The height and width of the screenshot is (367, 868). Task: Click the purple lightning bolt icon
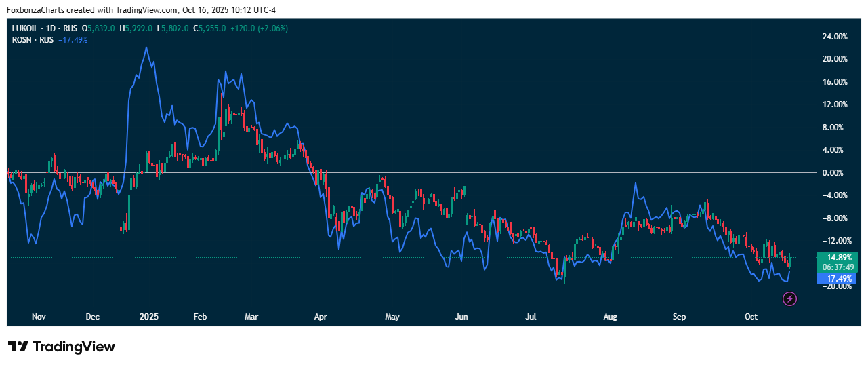tap(789, 298)
